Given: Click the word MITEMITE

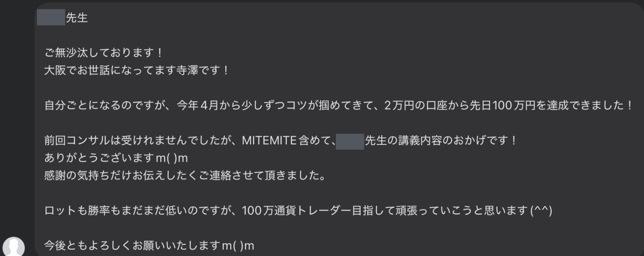Looking at the screenshot, I should click(269, 141).
